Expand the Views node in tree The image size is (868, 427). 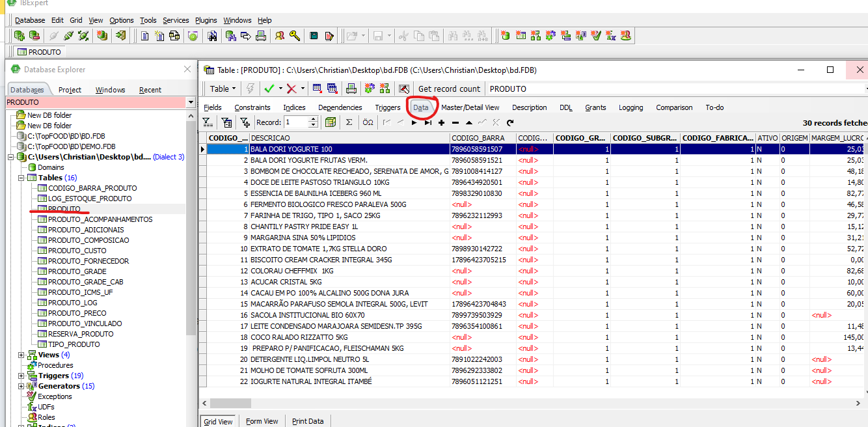tap(21, 355)
